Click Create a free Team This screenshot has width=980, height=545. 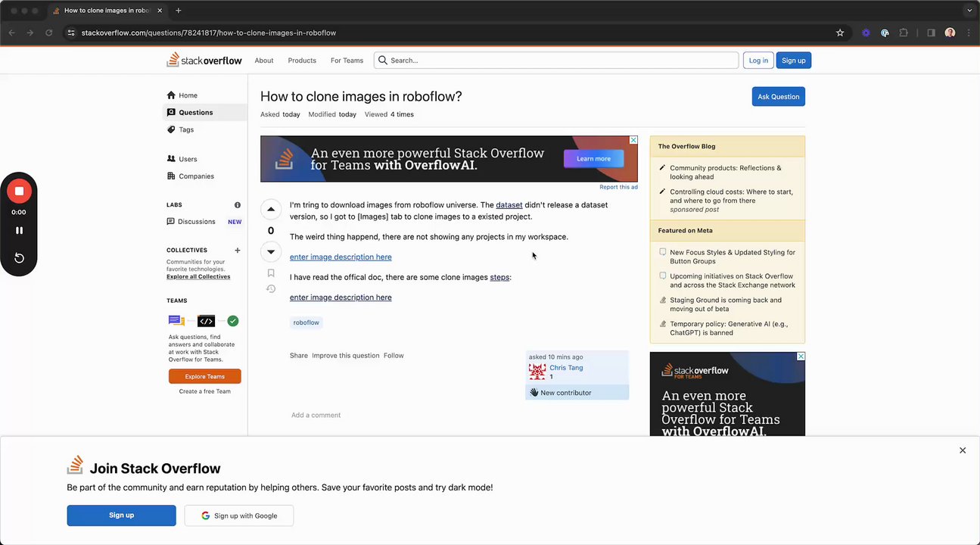[x=205, y=391]
